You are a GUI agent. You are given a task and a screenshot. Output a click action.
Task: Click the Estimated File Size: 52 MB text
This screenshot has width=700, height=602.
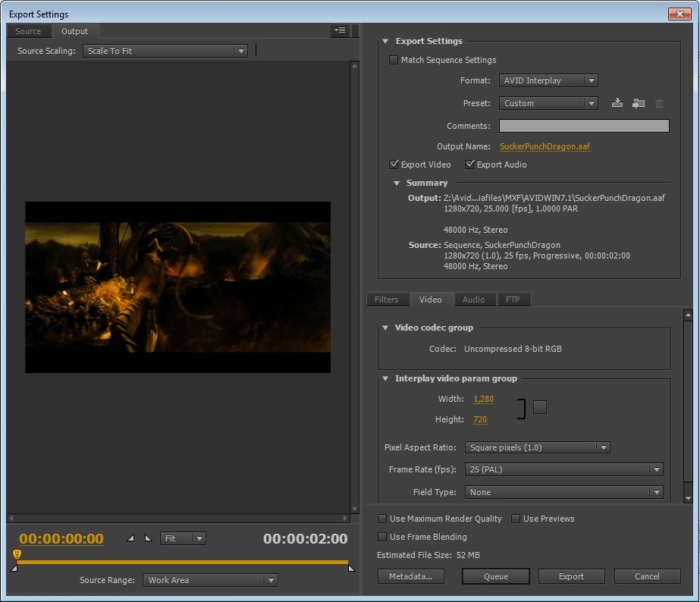click(428, 555)
